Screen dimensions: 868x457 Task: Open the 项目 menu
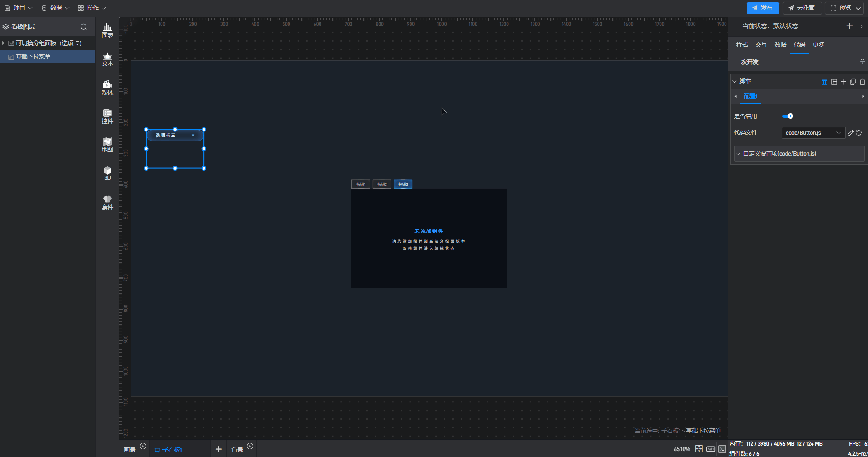tap(19, 8)
